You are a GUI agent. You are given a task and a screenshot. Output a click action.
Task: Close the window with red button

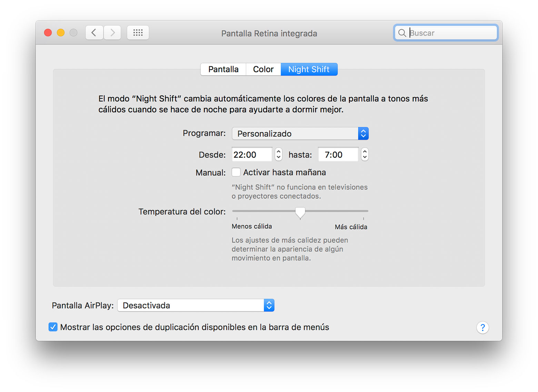tap(48, 33)
